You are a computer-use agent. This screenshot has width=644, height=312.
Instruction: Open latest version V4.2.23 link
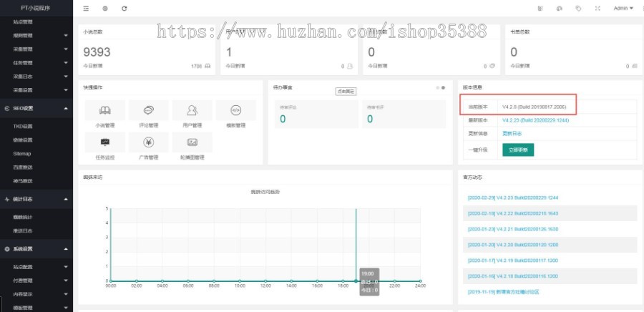coord(535,120)
